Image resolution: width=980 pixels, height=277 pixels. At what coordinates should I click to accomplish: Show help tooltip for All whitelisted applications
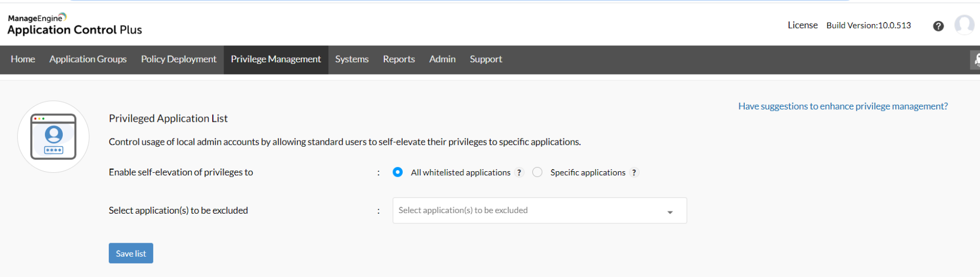519,173
